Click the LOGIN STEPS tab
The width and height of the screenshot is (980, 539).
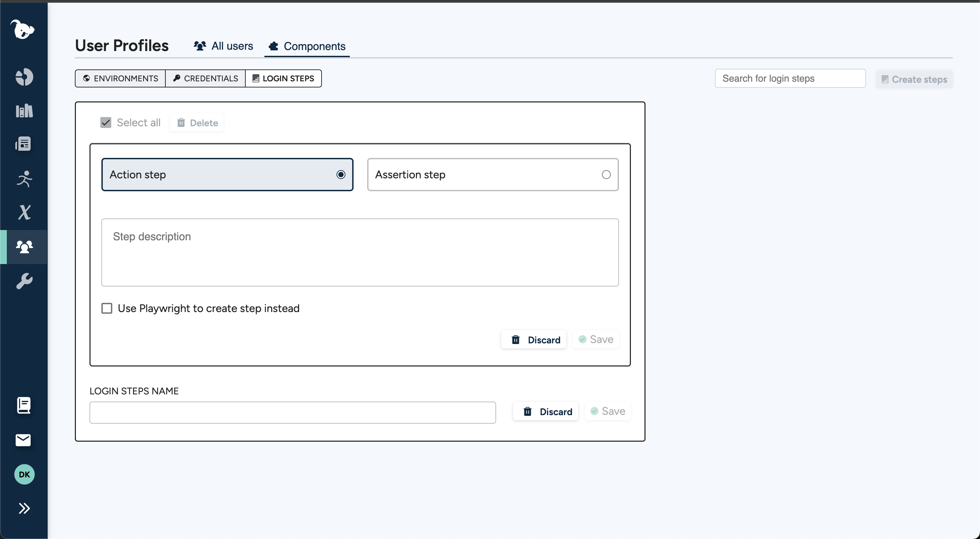(x=283, y=78)
